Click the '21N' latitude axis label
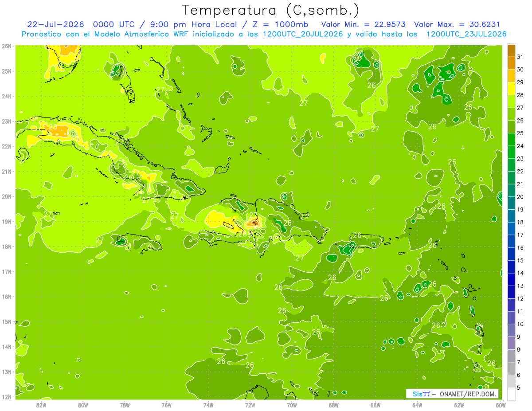 [x=7, y=172]
